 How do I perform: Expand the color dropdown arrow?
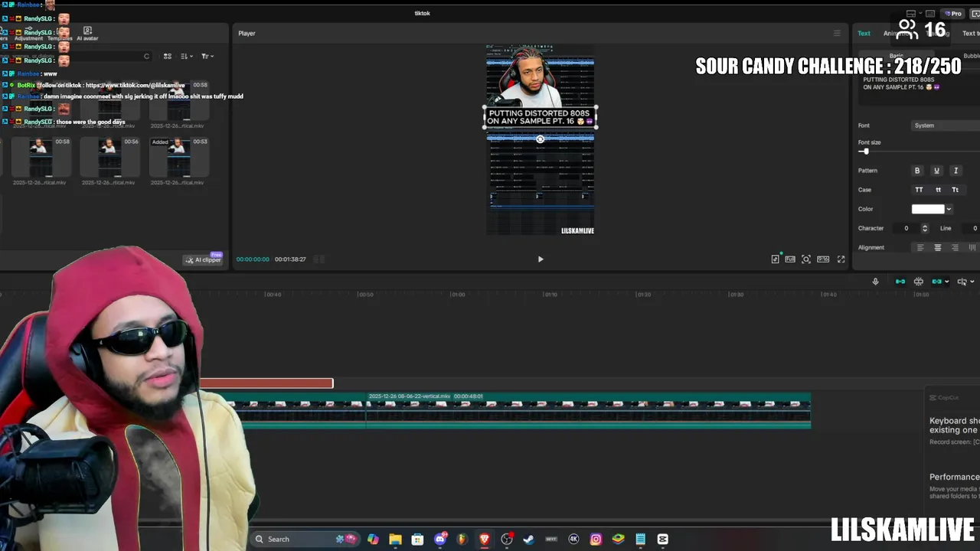tap(949, 209)
